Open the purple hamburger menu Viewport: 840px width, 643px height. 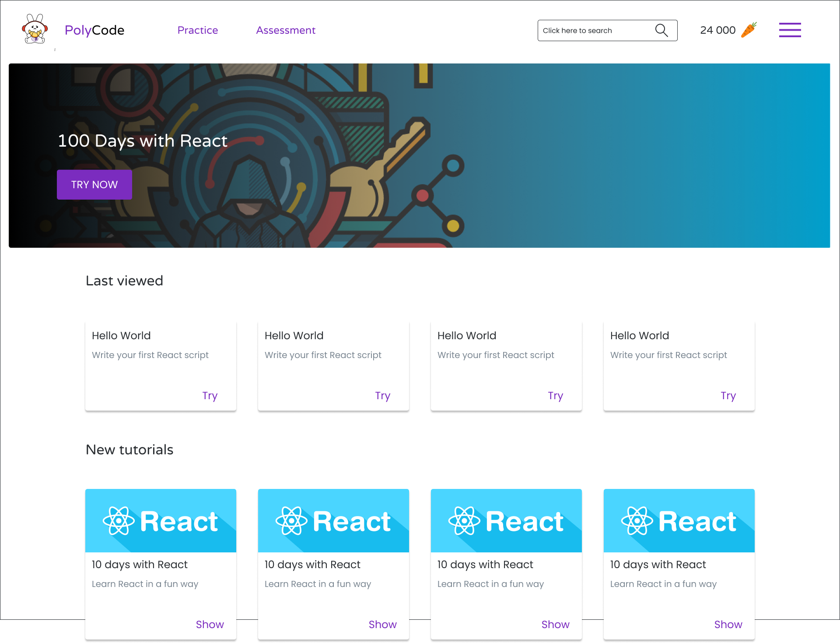click(x=790, y=30)
